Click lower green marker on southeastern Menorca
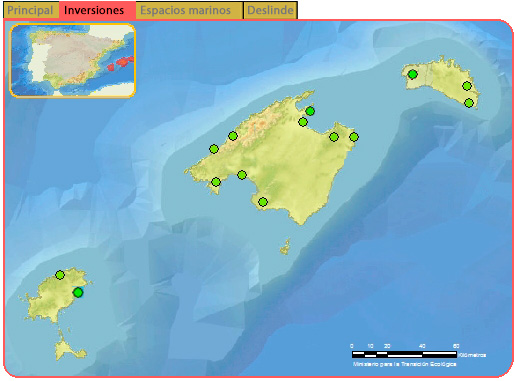 click(x=469, y=103)
